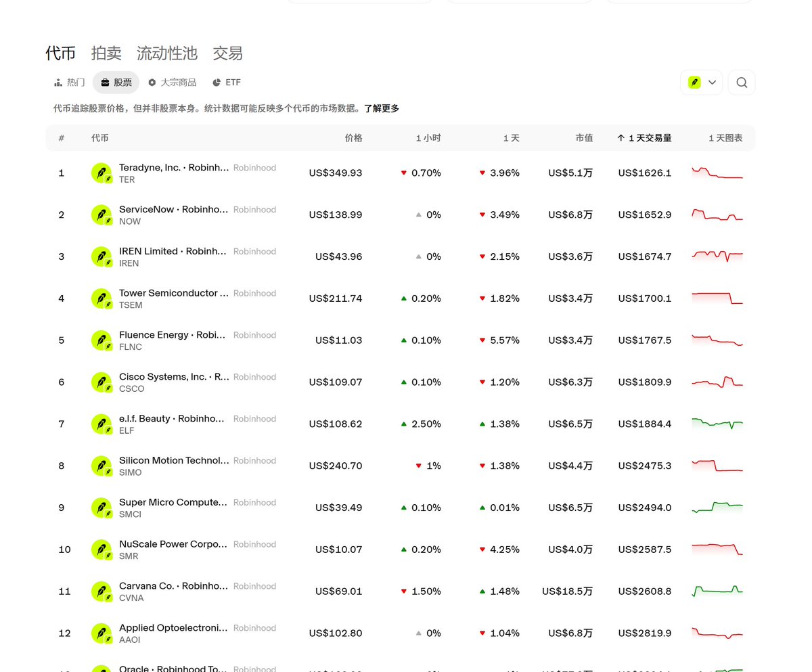Click the volume US$1809.9
Screen dimensions: 812x672
[645, 382]
